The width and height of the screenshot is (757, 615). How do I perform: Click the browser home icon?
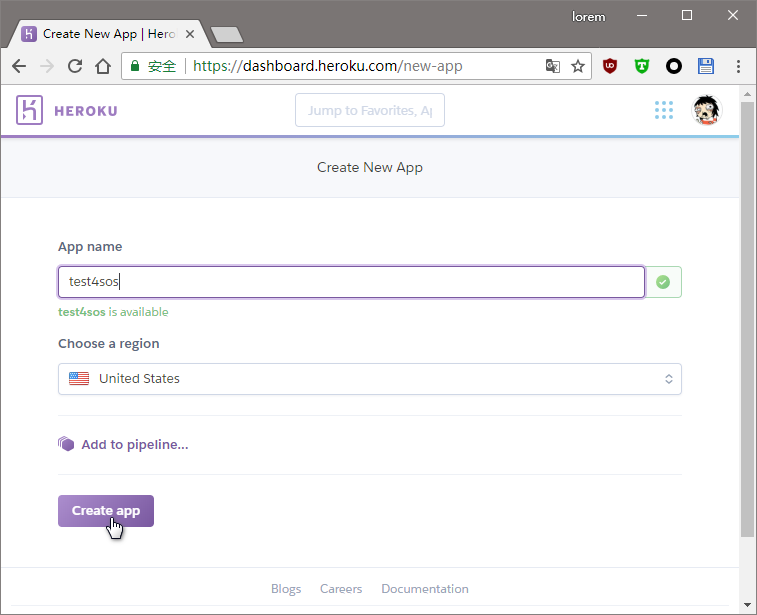pos(103,66)
